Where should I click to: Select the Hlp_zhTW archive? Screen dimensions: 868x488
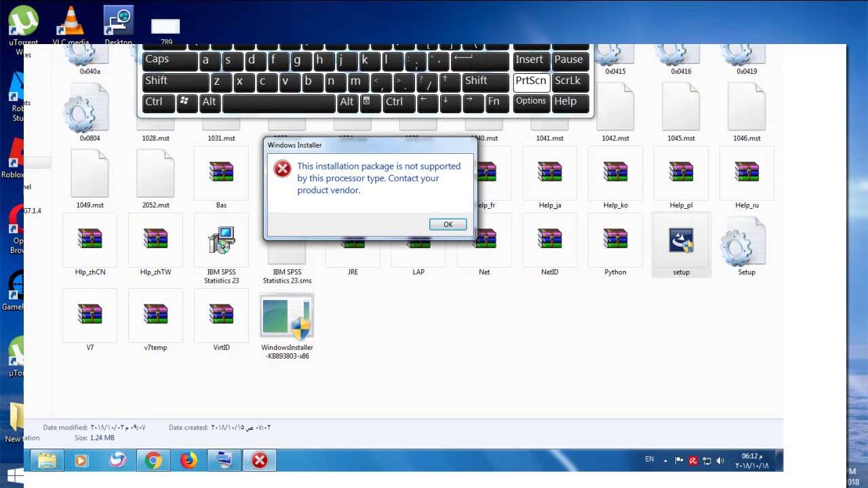(x=155, y=245)
